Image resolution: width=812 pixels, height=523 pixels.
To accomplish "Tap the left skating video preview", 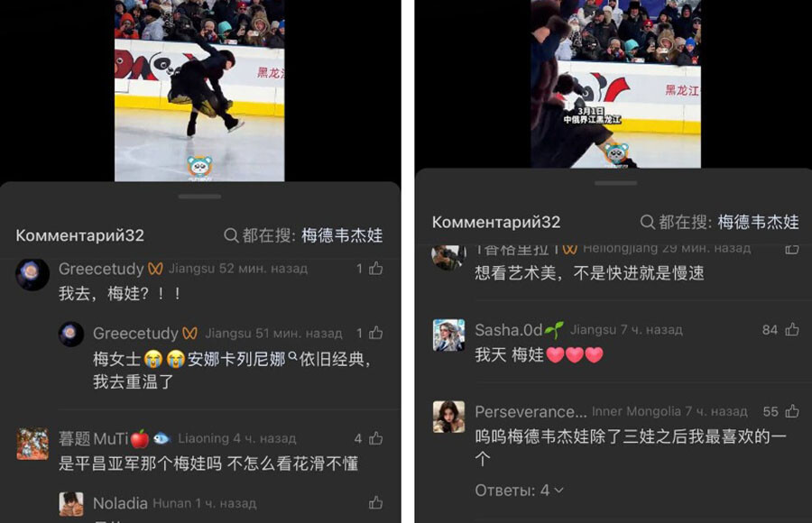I will (199, 90).
